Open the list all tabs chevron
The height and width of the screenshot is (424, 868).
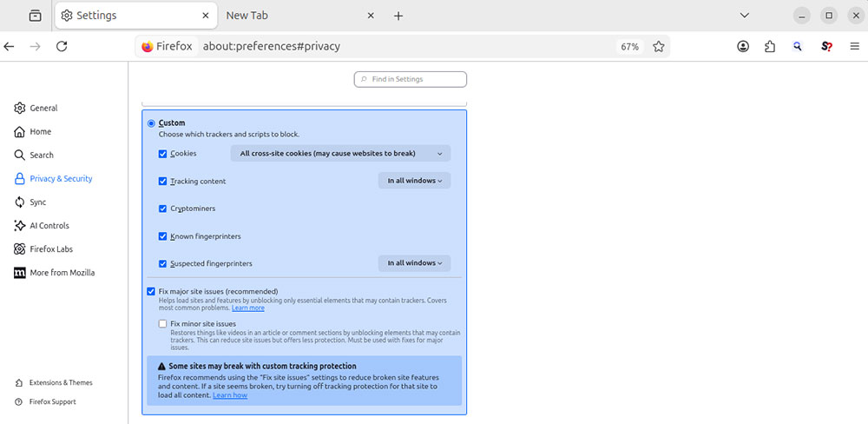coord(745,16)
